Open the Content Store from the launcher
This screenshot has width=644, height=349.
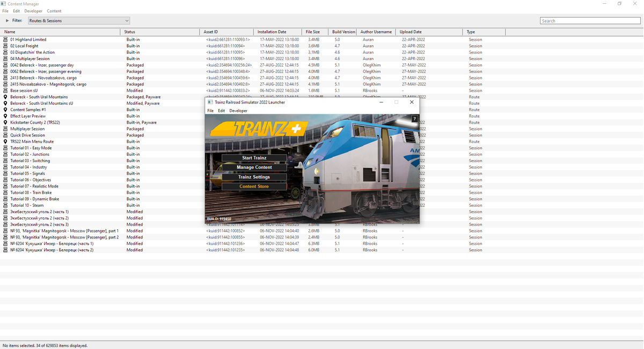(254, 186)
